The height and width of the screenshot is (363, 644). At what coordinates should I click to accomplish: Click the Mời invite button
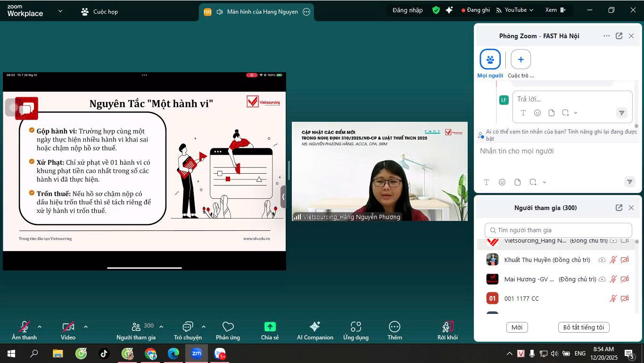click(x=517, y=328)
